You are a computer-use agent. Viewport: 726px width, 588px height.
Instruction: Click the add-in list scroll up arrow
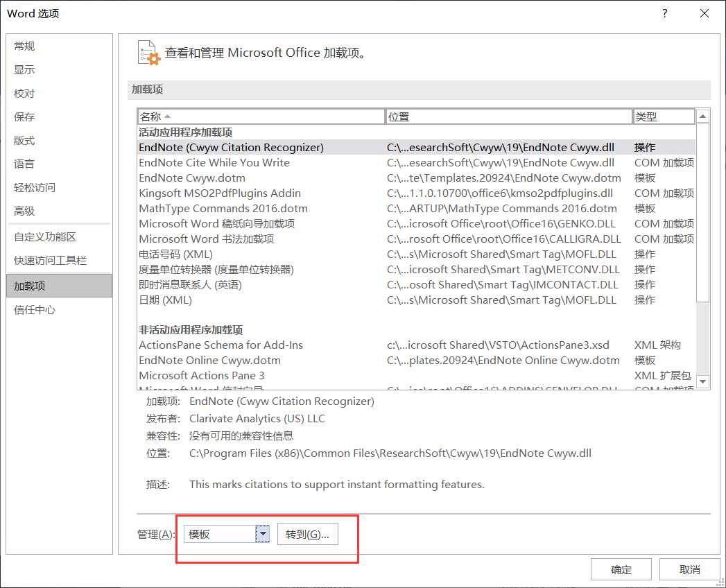coord(703,116)
